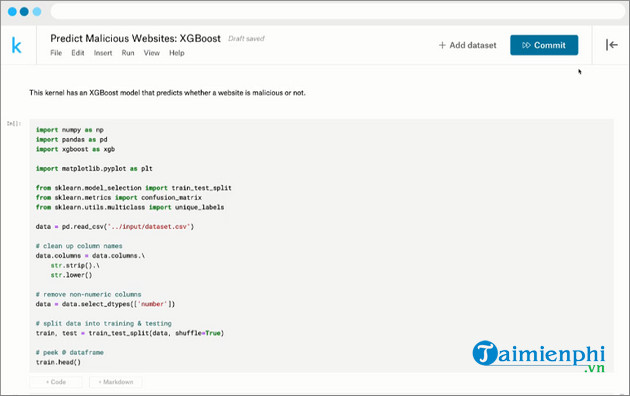630x396 pixels.
Task: Click the confusion_matrix import line
Action: click(x=119, y=198)
